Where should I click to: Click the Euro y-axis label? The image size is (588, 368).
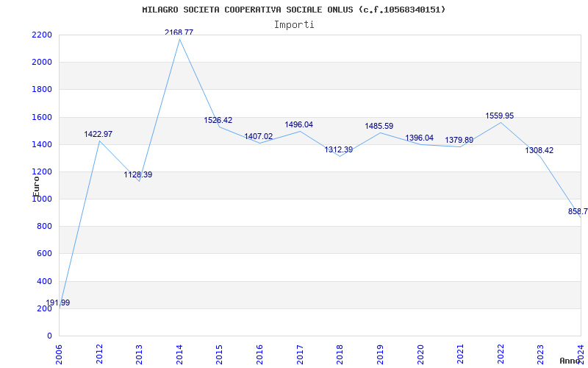(x=36, y=185)
